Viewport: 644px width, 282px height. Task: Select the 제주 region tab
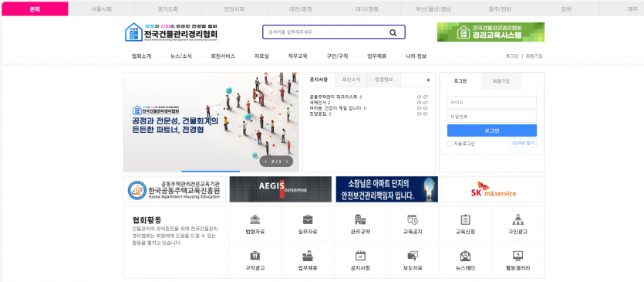coord(622,8)
